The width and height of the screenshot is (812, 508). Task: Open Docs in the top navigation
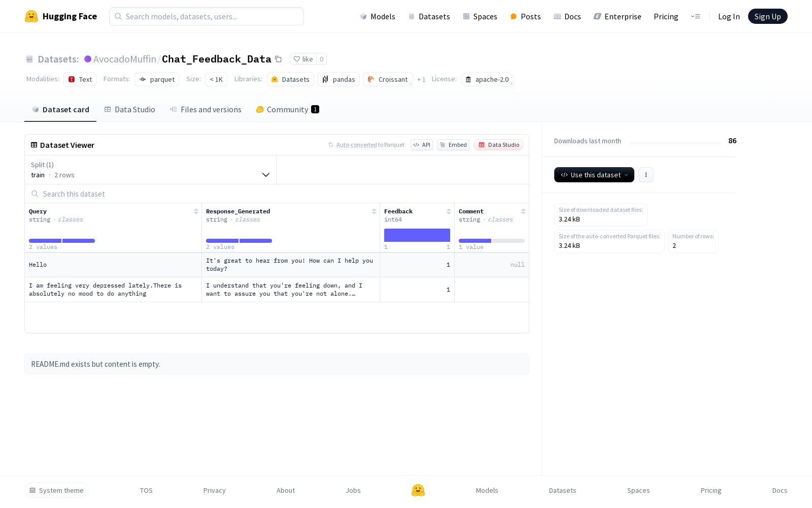(567, 16)
